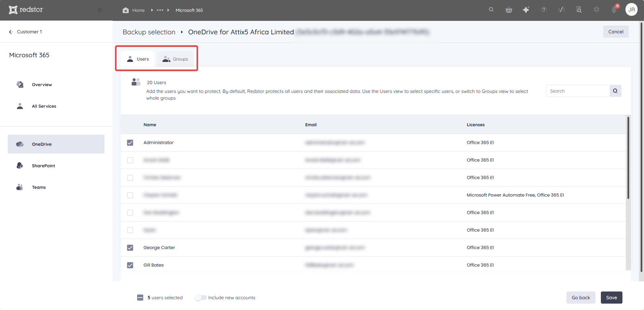Click the Redstor logo
The width and height of the screenshot is (644, 310).
coord(26,10)
